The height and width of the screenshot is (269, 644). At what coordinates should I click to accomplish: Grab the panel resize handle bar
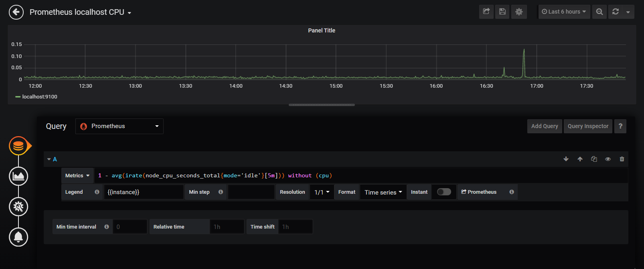(322, 105)
